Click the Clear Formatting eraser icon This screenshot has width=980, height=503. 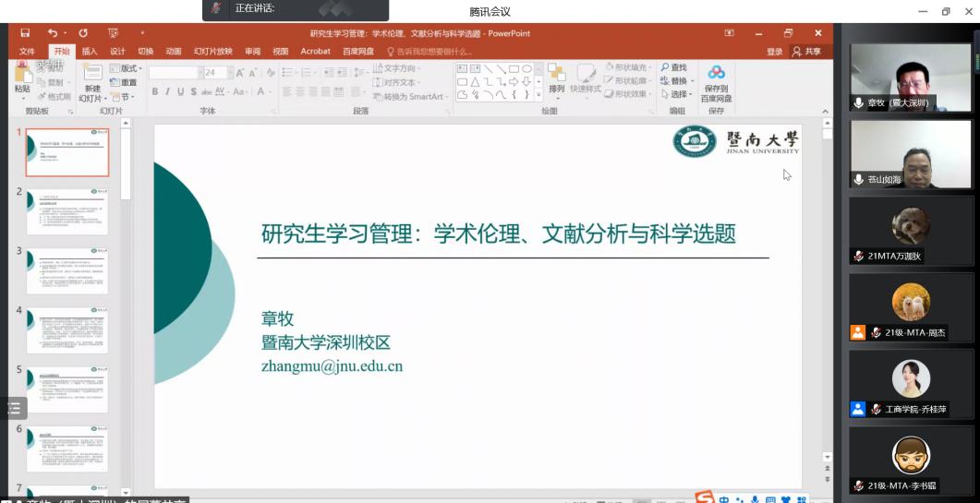[x=271, y=73]
